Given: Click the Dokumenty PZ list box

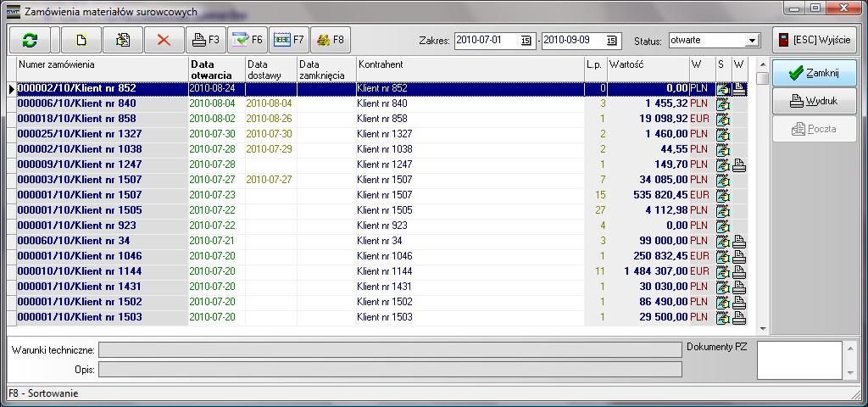Looking at the screenshot, I should click(800, 360).
